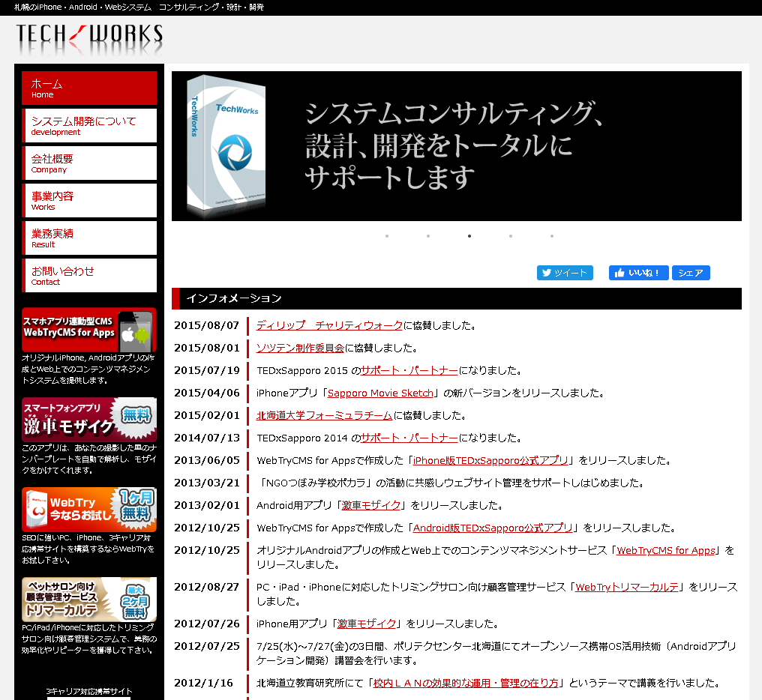The image size is (762, 700).
Task: Open the ホーム Home menu item
Action: click(89, 88)
